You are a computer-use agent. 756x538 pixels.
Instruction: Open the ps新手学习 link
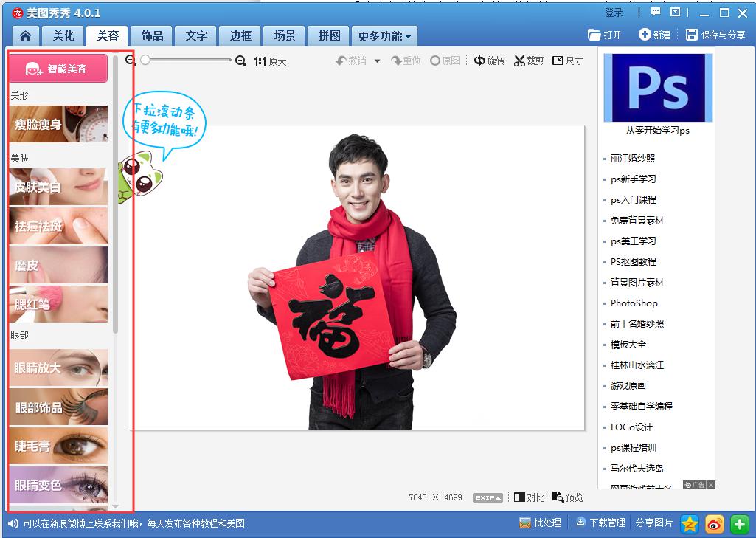(x=633, y=179)
